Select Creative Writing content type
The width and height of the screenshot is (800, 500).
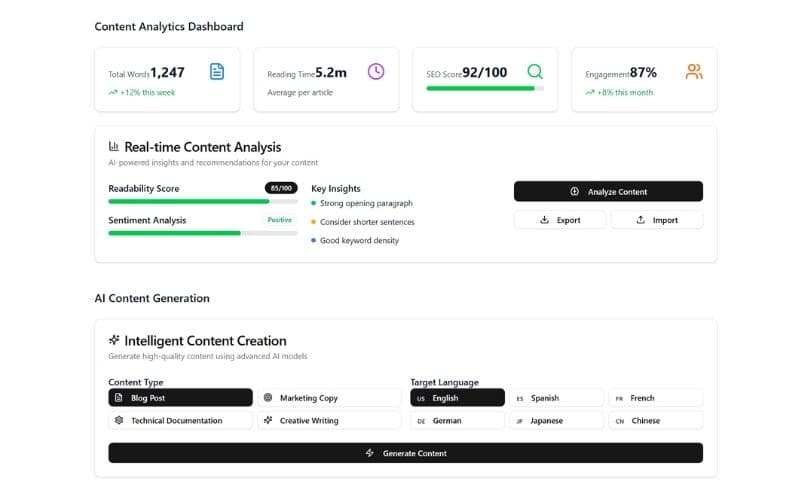click(x=329, y=421)
